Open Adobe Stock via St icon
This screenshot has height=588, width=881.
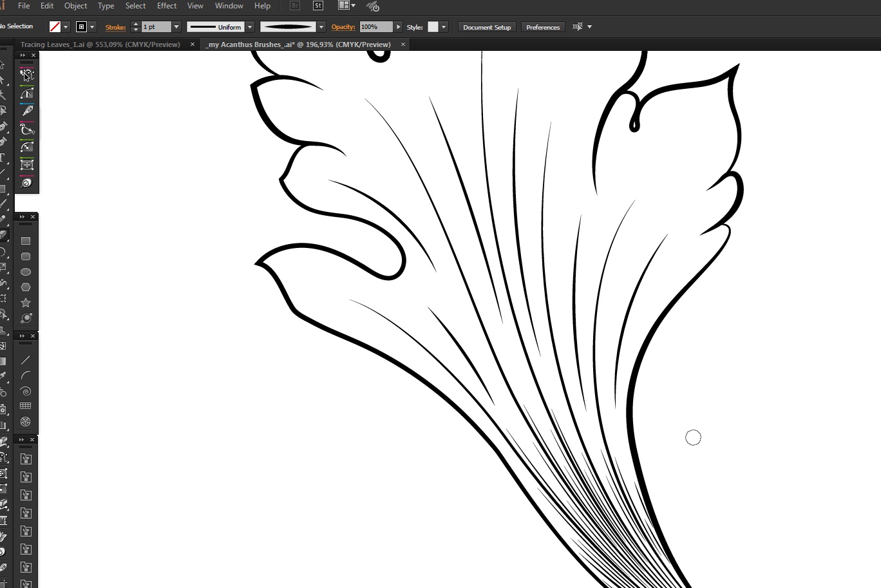(x=318, y=6)
